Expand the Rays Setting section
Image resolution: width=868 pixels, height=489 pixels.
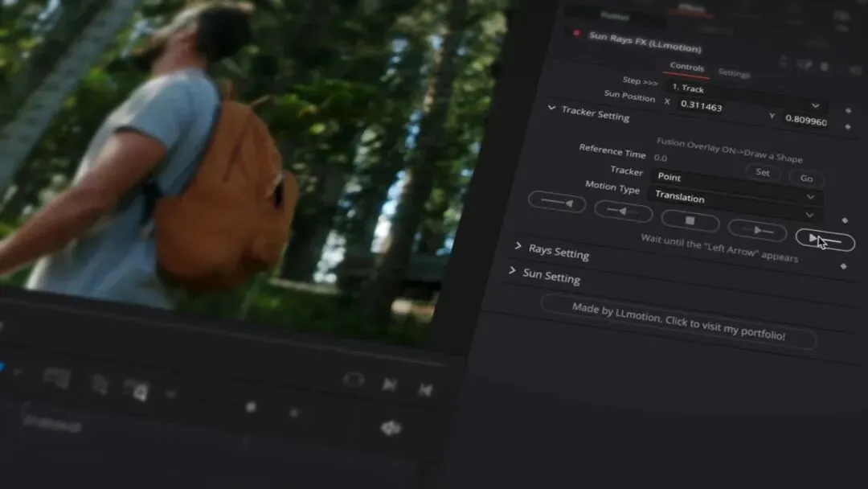518,245
